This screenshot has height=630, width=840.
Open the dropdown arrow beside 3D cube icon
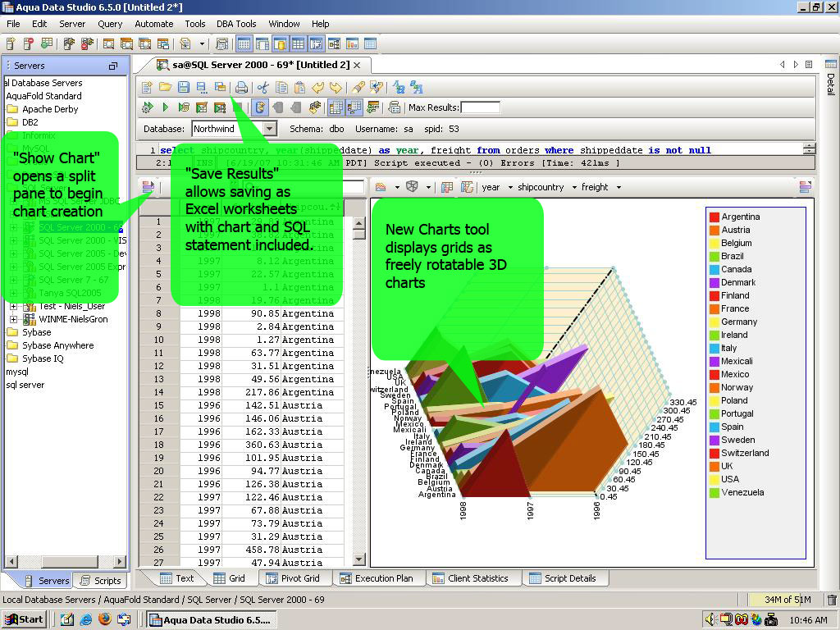(x=428, y=187)
